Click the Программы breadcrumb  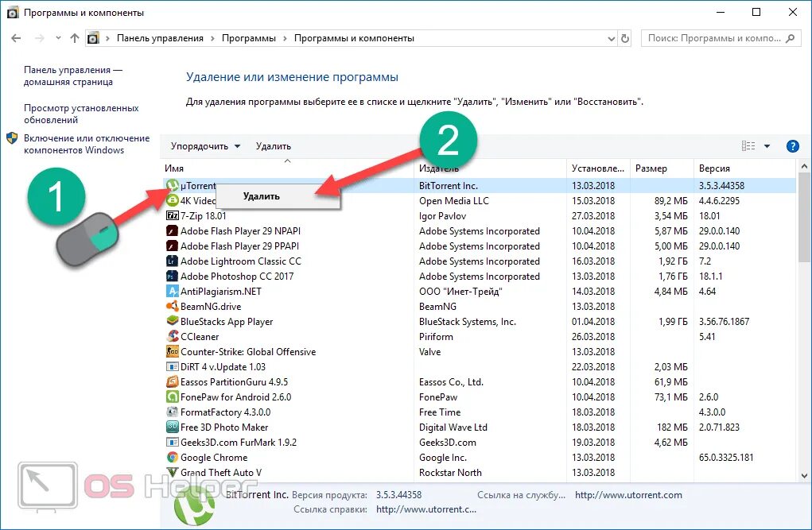(x=249, y=38)
